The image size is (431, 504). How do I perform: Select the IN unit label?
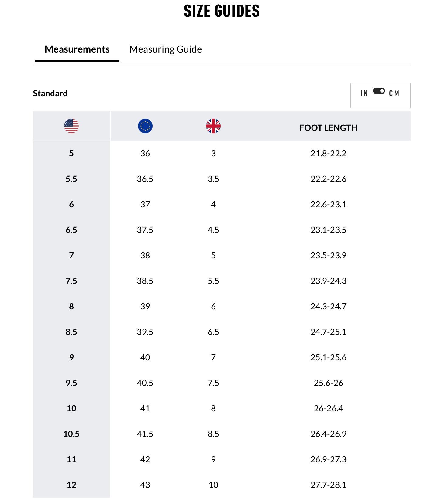pyautogui.click(x=364, y=94)
